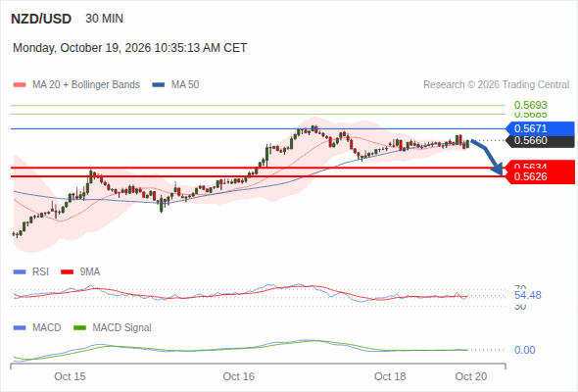Click the 9MA legend label
This screenshot has width=578, height=392.
click(x=90, y=272)
